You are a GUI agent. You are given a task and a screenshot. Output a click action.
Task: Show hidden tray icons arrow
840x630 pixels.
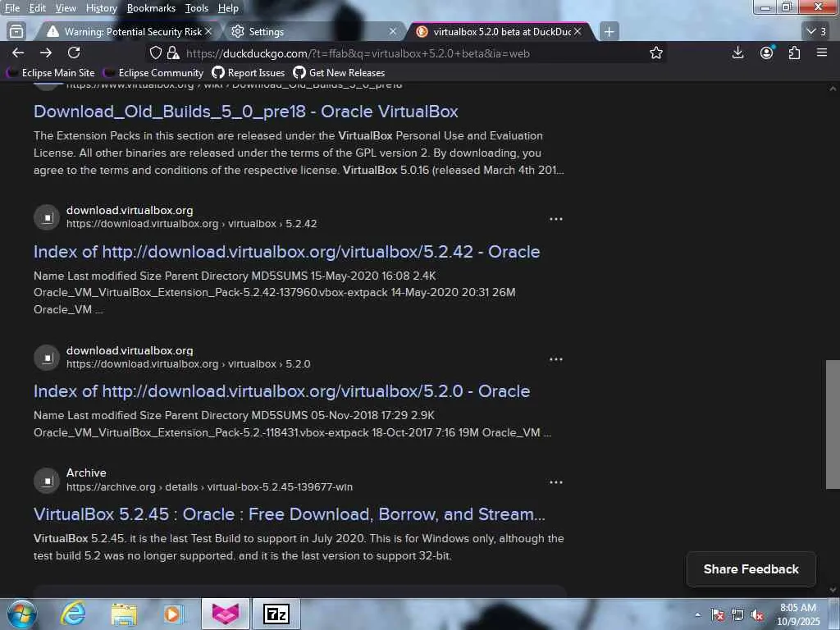coord(697,615)
